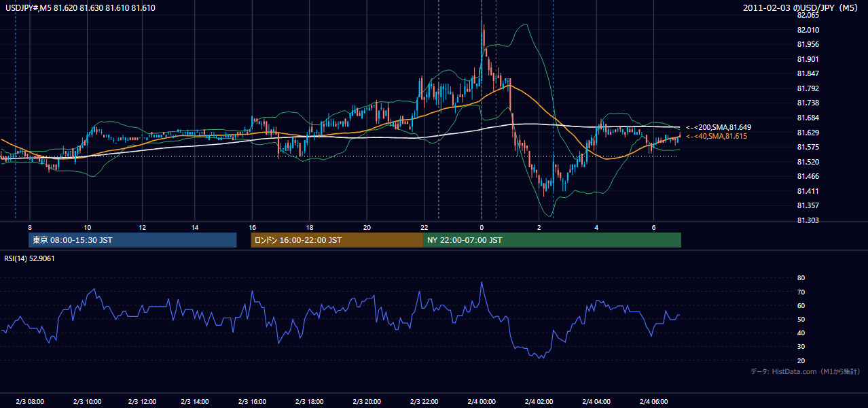Click price axis value 81.520

tap(808, 162)
